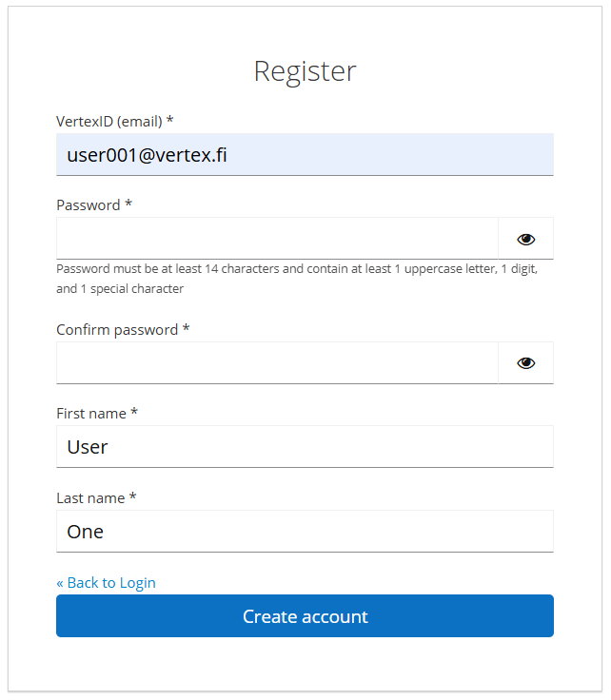Click the "First name *" label
The height and width of the screenshot is (700, 611).
coord(97,413)
